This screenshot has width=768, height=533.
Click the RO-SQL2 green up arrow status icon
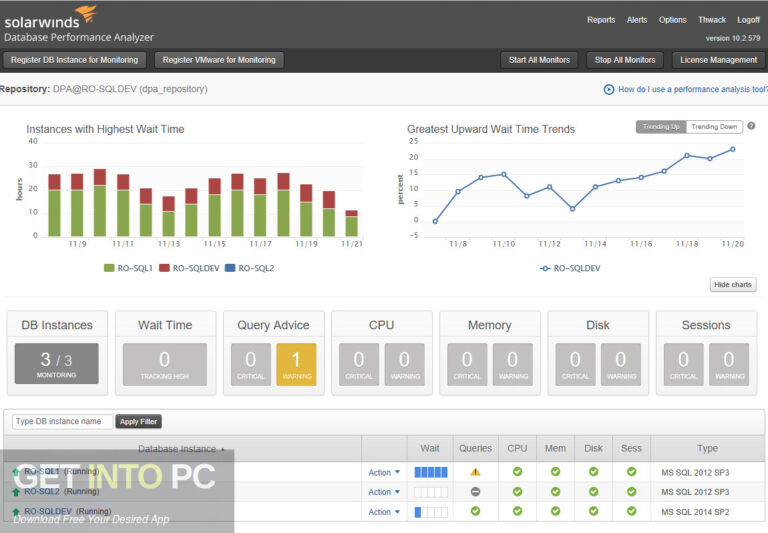pyautogui.click(x=16, y=492)
